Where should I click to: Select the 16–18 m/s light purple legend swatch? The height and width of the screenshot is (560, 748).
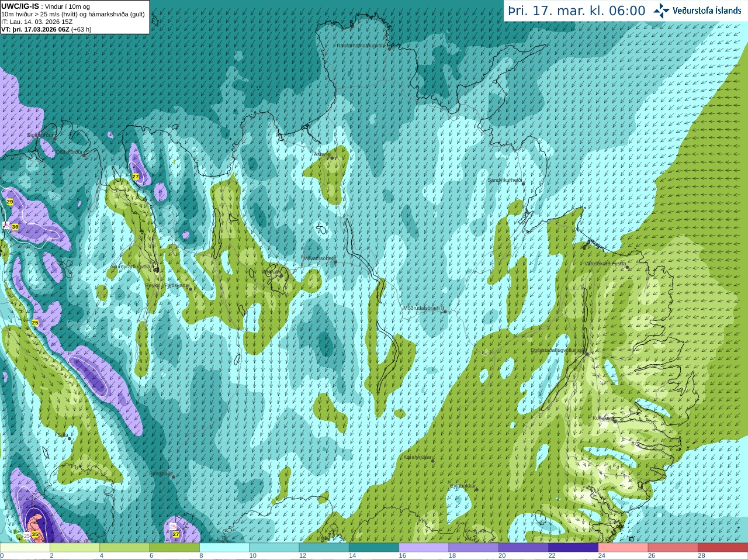pyautogui.click(x=424, y=548)
